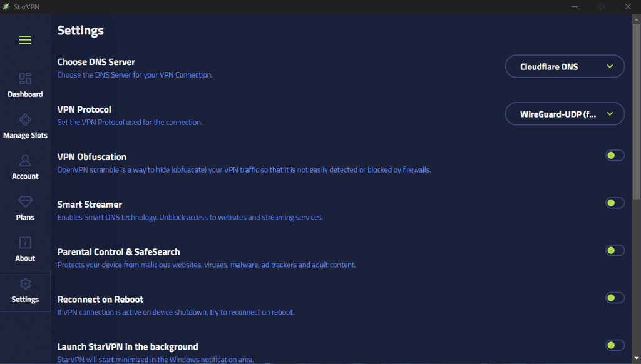
Task: Click the Settings page heading
Action: (x=81, y=31)
